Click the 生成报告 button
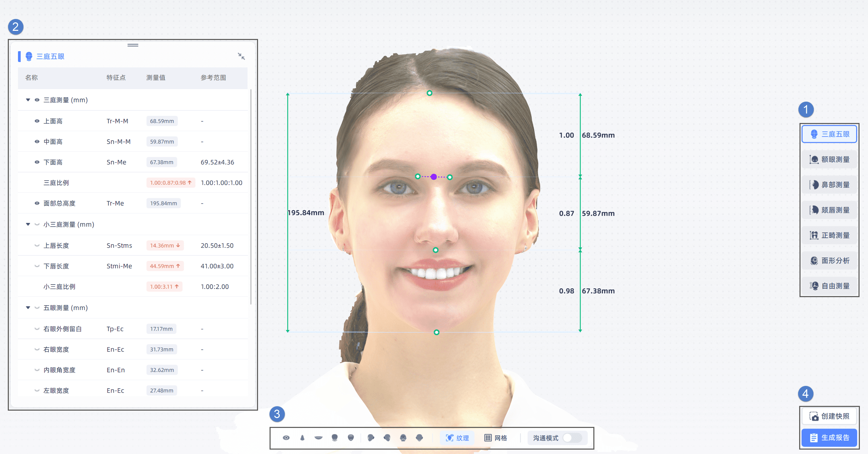 tap(829, 438)
